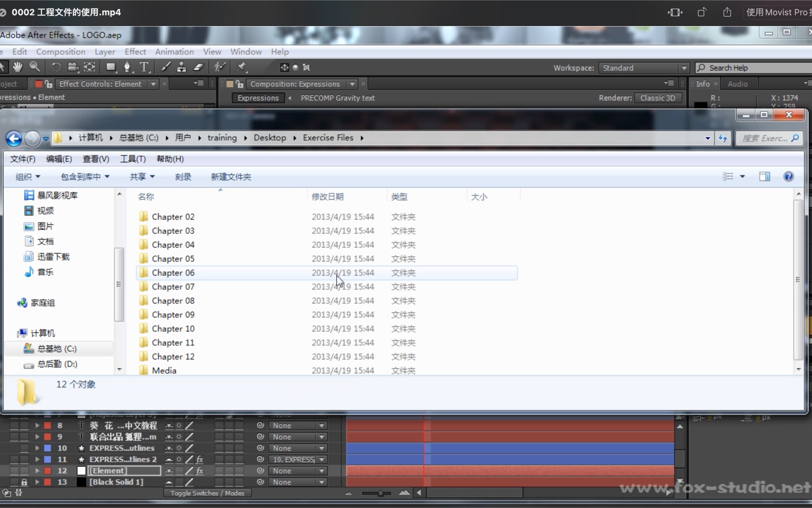This screenshot has height=508, width=812.
Task: Select the Eraser tool
Action: (x=198, y=67)
